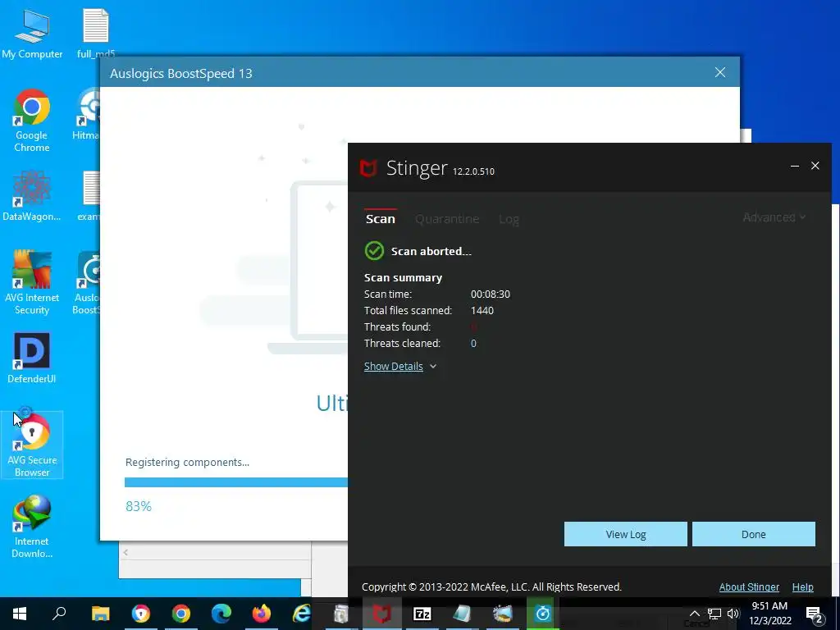The width and height of the screenshot is (840, 630).
Task: Click the Scan aborted status text
Action: [x=431, y=251]
